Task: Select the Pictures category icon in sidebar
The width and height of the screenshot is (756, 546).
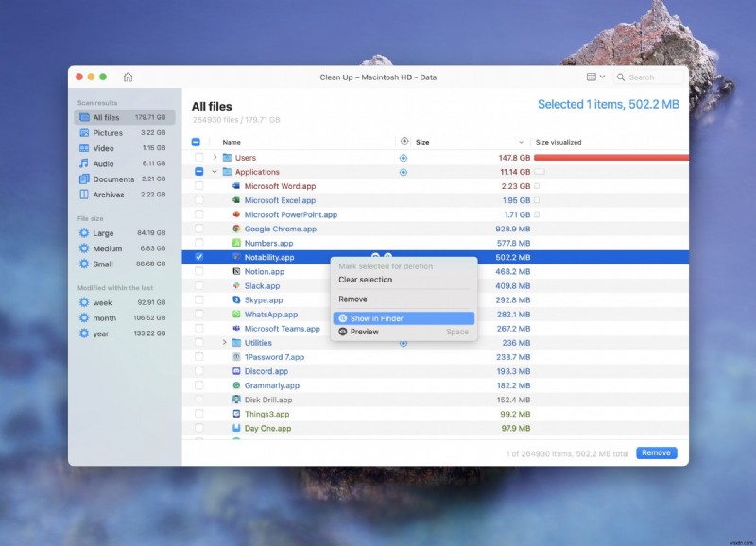Action: (x=85, y=133)
